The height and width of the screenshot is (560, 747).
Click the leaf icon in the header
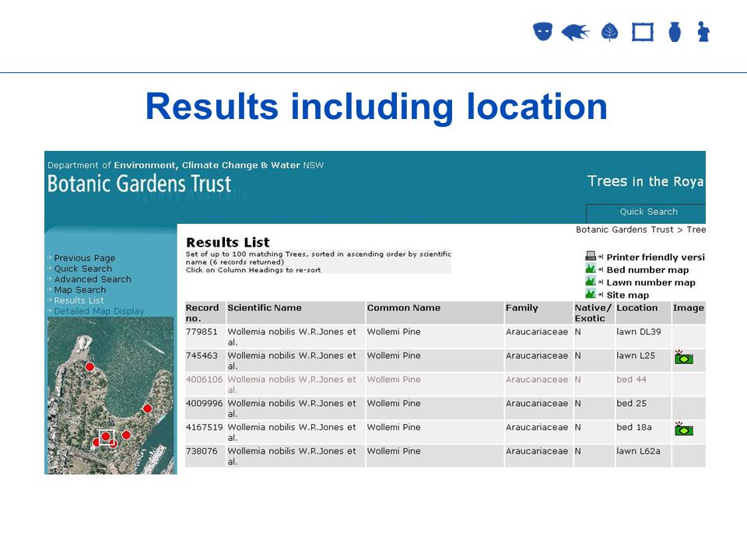point(609,32)
